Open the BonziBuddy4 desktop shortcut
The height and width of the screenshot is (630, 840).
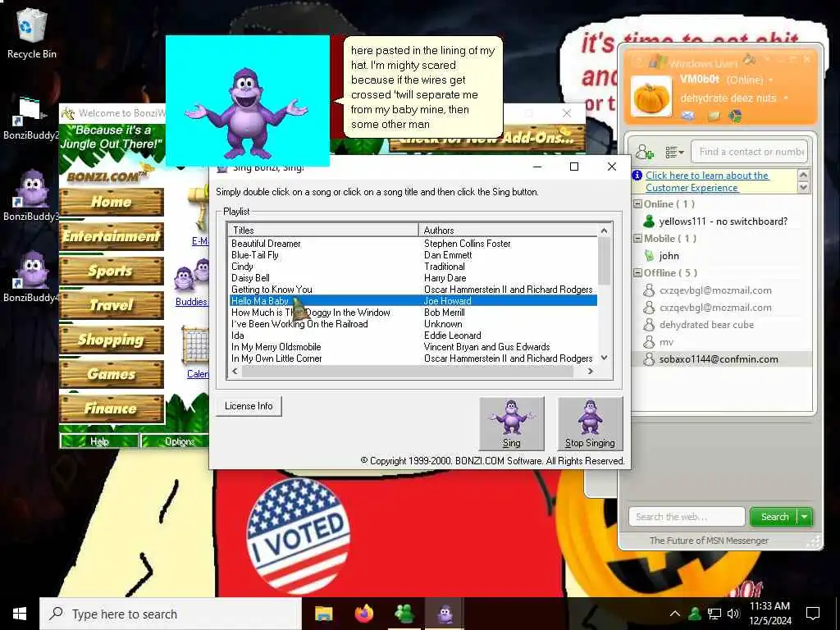pos(32,276)
